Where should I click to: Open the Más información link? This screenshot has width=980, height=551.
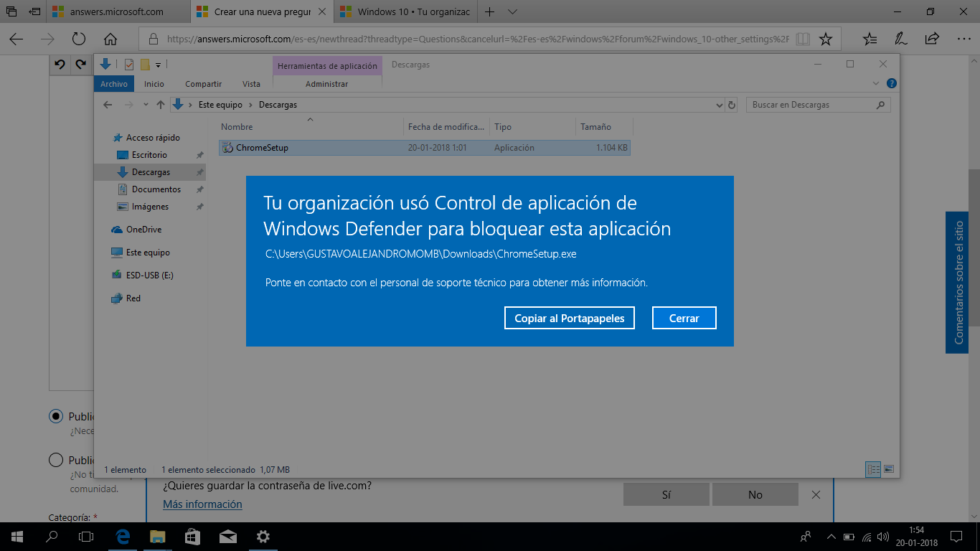point(202,504)
